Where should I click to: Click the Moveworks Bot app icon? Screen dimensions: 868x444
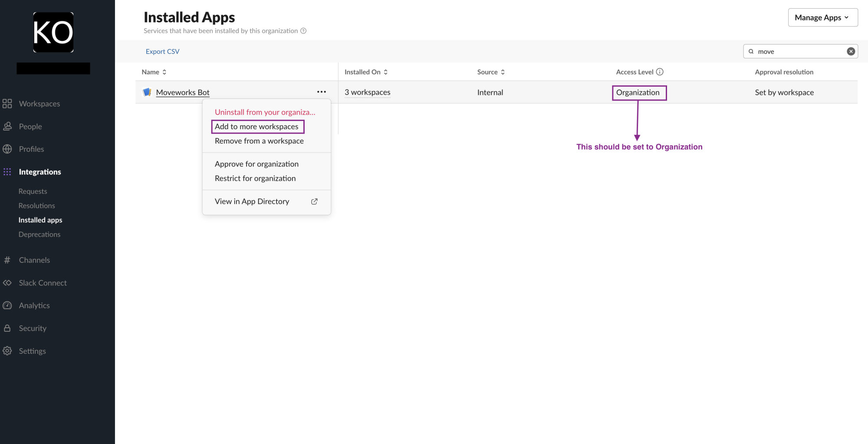coord(147,92)
